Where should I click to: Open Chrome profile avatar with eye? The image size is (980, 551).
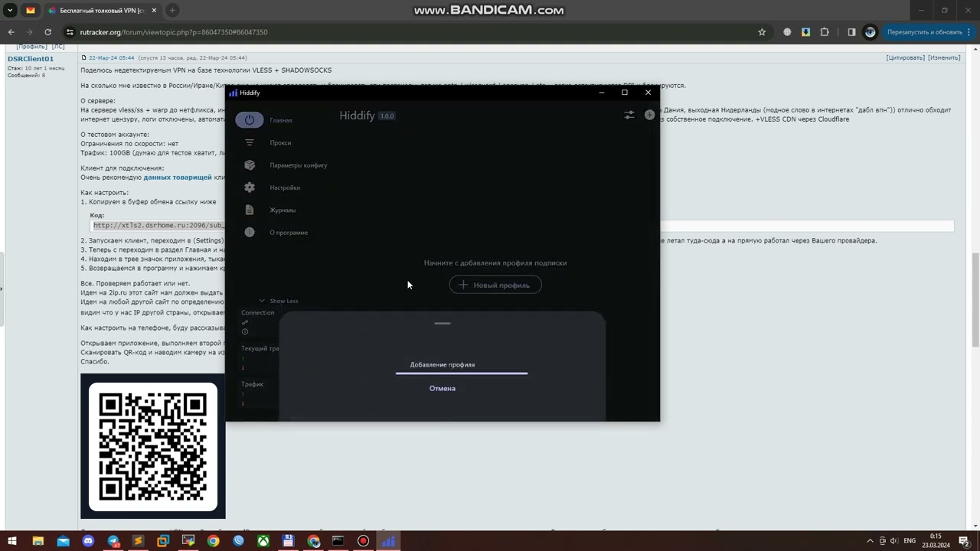[870, 32]
